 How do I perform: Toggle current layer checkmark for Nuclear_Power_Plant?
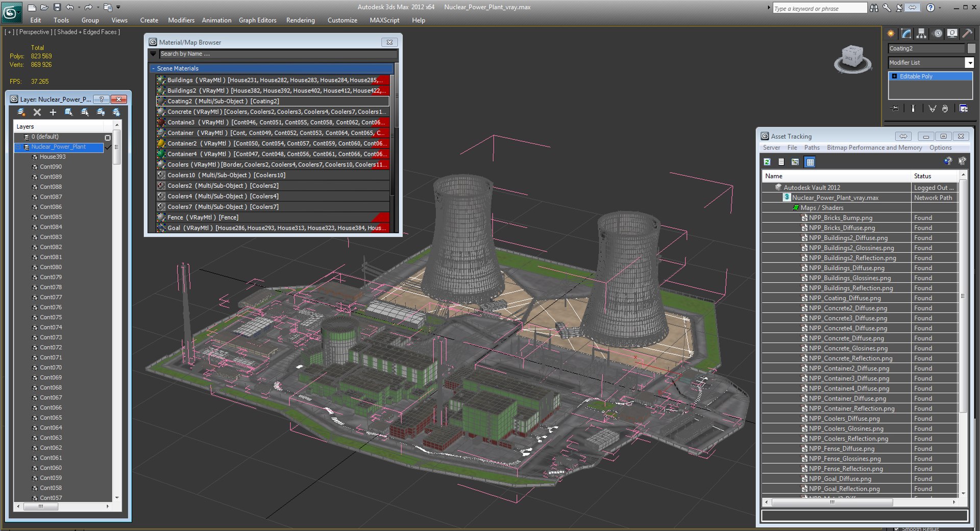click(108, 147)
